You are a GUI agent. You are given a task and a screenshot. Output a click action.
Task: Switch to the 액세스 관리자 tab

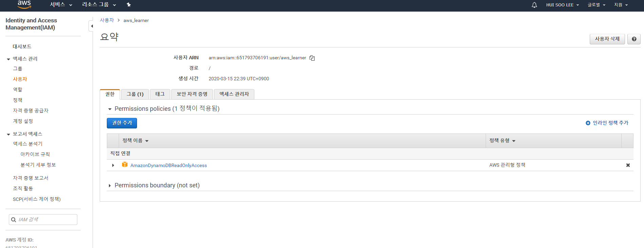[x=234, y=94]
